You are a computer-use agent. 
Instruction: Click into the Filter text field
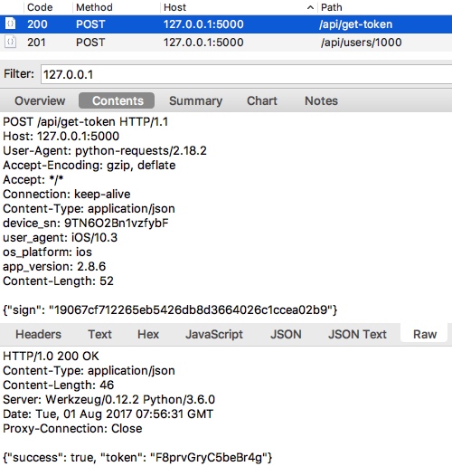coord(246,74)
